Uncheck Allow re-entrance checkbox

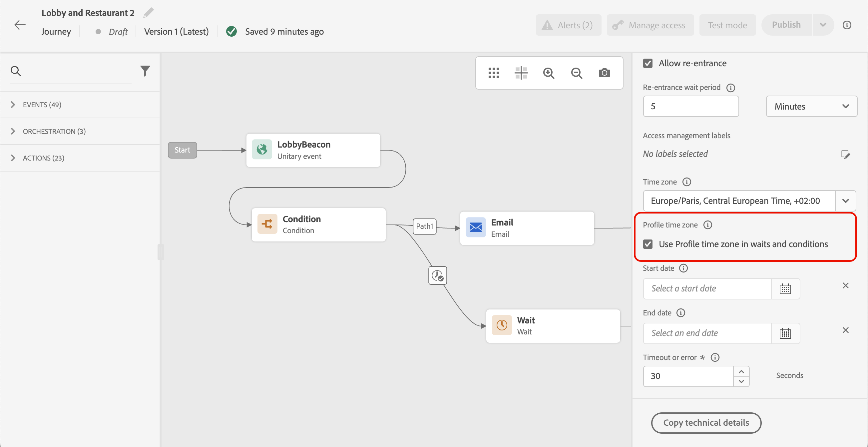click(648, 63)
